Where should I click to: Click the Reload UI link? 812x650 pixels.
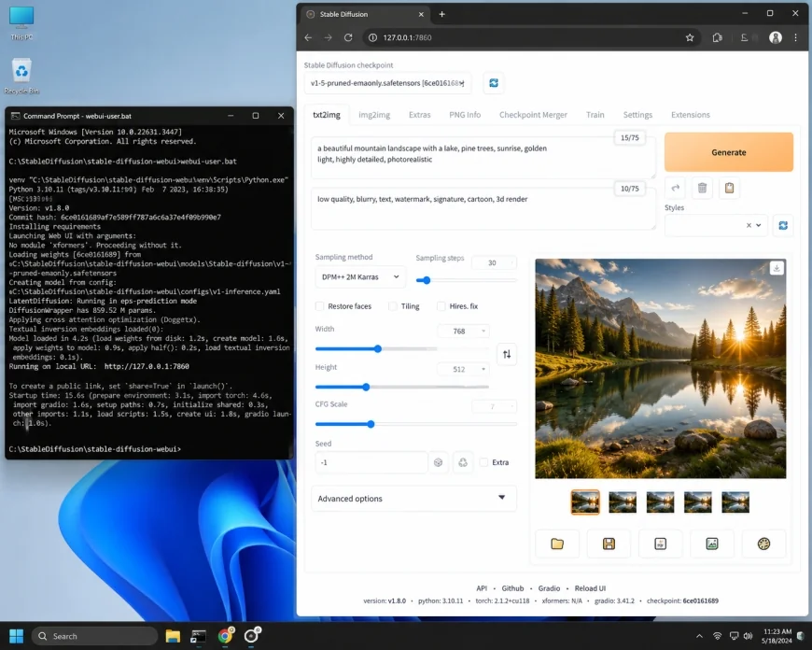(x=590, y=588)
